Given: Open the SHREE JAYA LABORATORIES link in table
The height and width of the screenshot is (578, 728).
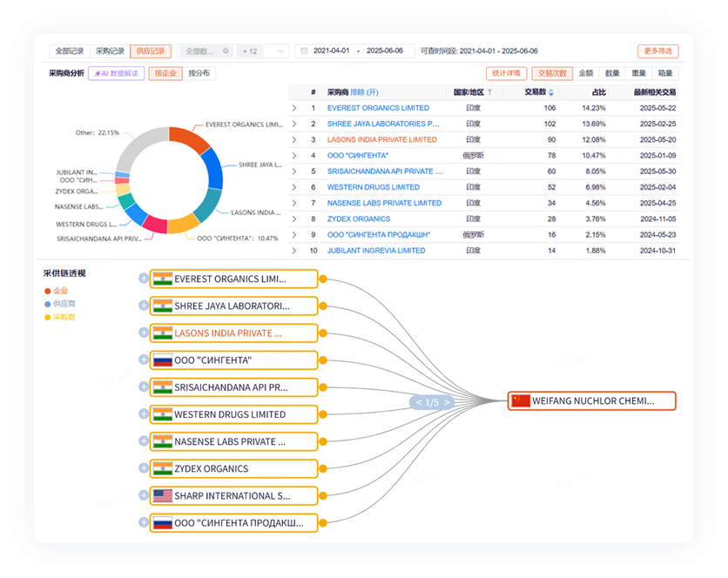Looking at the screenshot, I should tap(382, 124).
